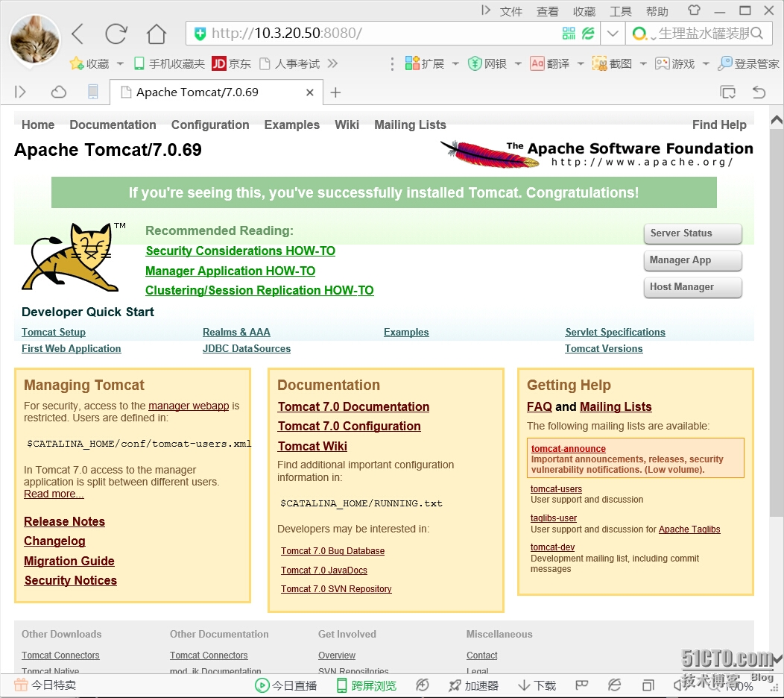Click 跨屏浏览 cross-screen icon in status bar
Image resolution: width=784 pixels, height=698 pixels.
[341, 685]
